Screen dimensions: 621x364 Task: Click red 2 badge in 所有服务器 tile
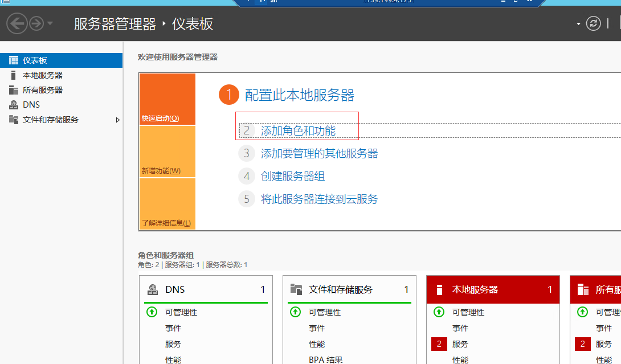coord(583,344)
